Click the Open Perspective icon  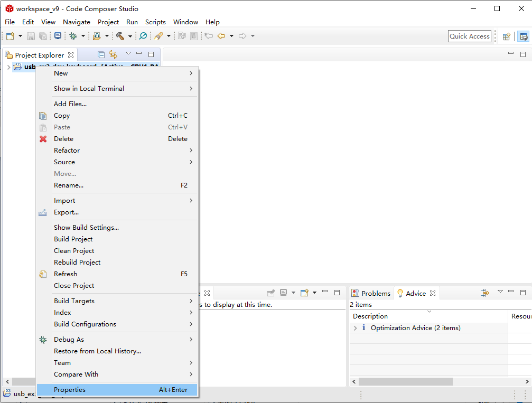(507, 36)
